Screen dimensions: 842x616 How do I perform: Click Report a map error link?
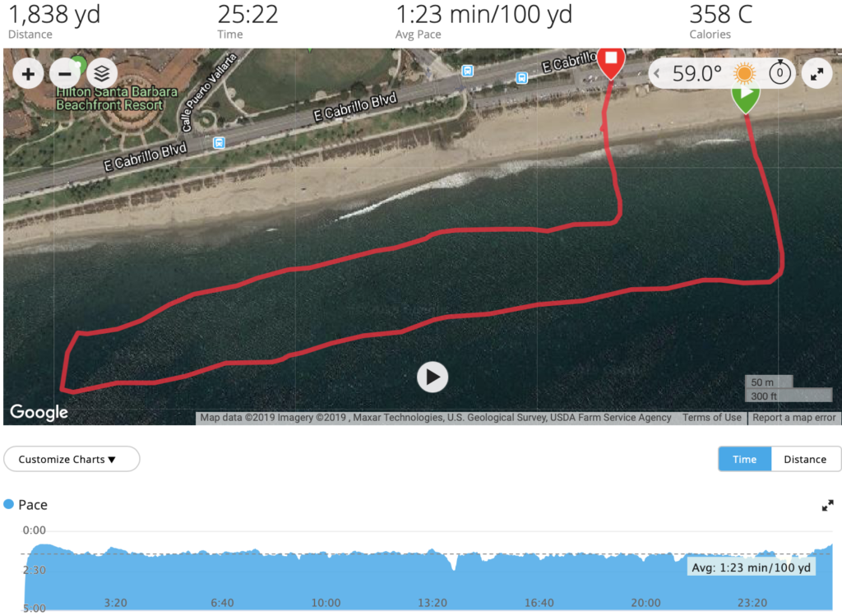pyautogui.click(x=793, y=417)
